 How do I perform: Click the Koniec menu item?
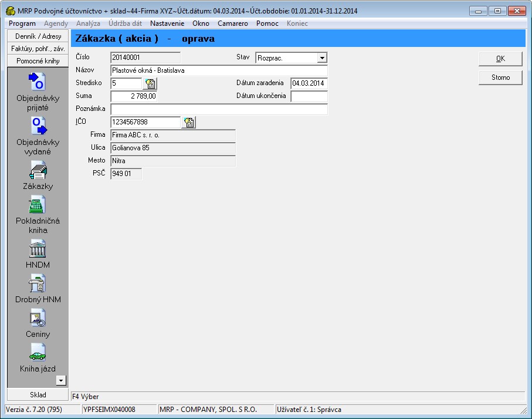297,23
